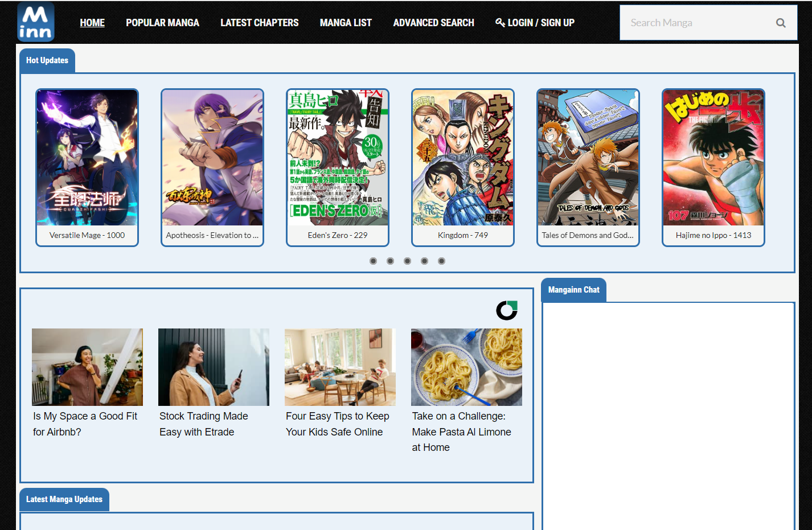This screenshot has height=530, width=812.
Task: Click 'Tales of Demons and God...' title
Action: point(588,235)
